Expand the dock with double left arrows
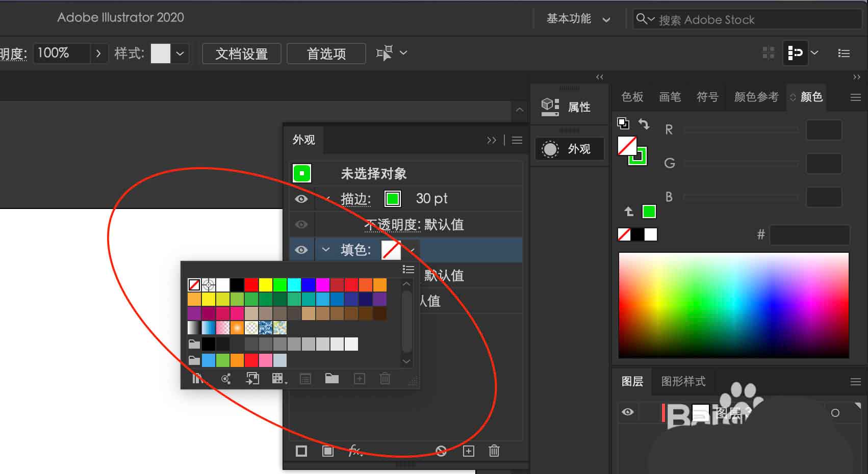The width and height of the screenshot is (868, 474). click(600, 77)
